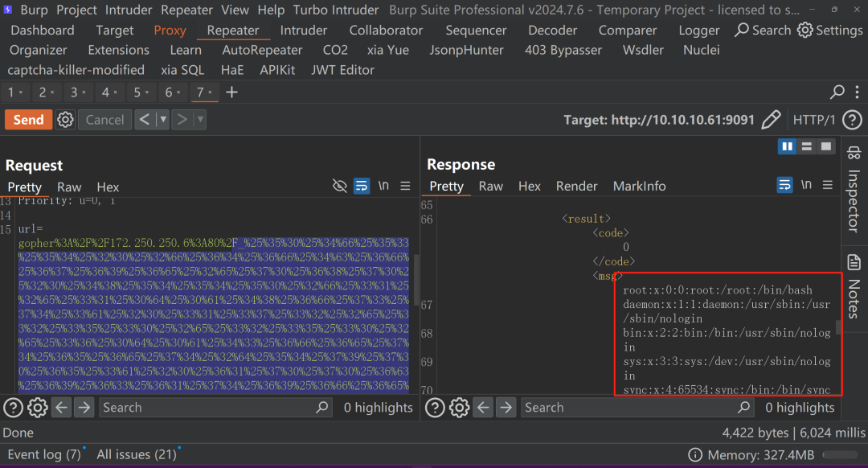The width and height of the screenshot is (868, 468).
Task: Click the Cancel button
Action: 105,120
